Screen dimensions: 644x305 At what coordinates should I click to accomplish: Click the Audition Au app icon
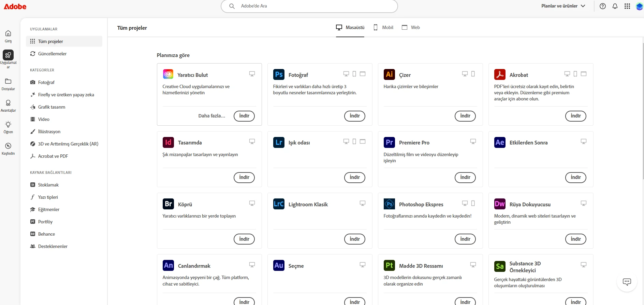(279, 265)
